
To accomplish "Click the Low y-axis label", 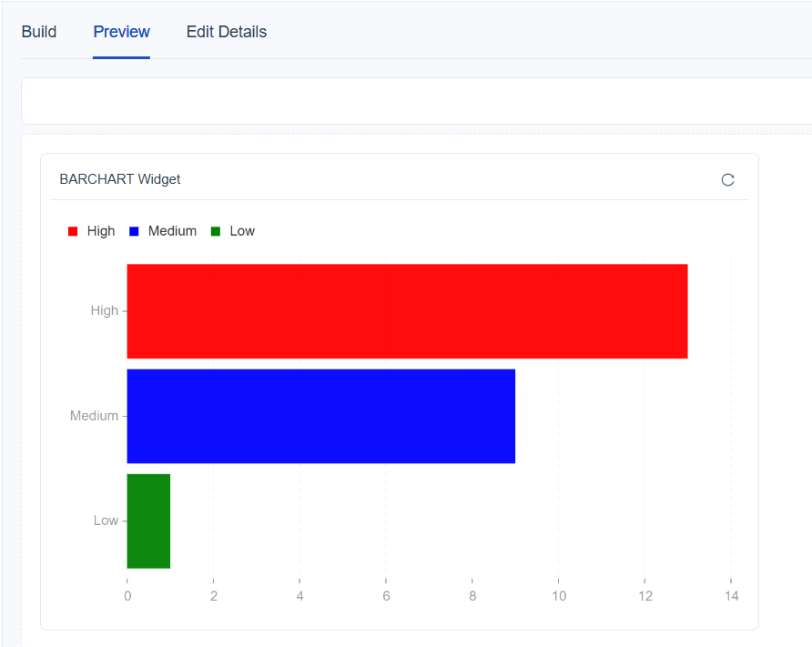I will (106, 521).
